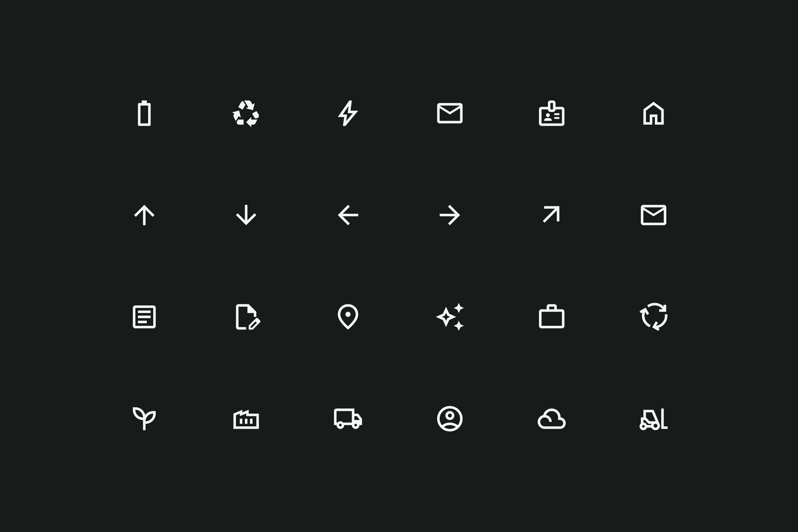Select the file edit pencil icon
This screenshot has height=532, width=798.
[x=248, y=317]
